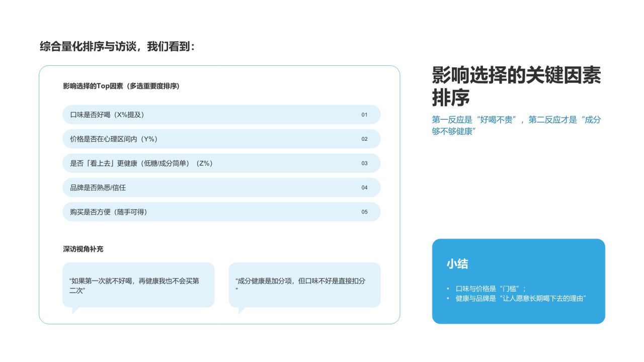Viewport: 644px width, 362px height.
Task: Click the "小结" heading
Action: pyautogui.click(x=457, y=264)
